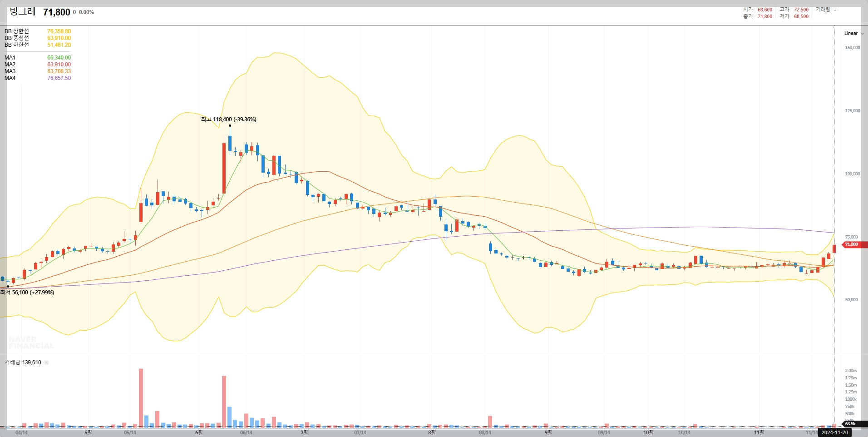Image resolution: width=868 pixels, height=437 pixels.
Task: Click the 고가 72,500 high price value
Action: 801,10
